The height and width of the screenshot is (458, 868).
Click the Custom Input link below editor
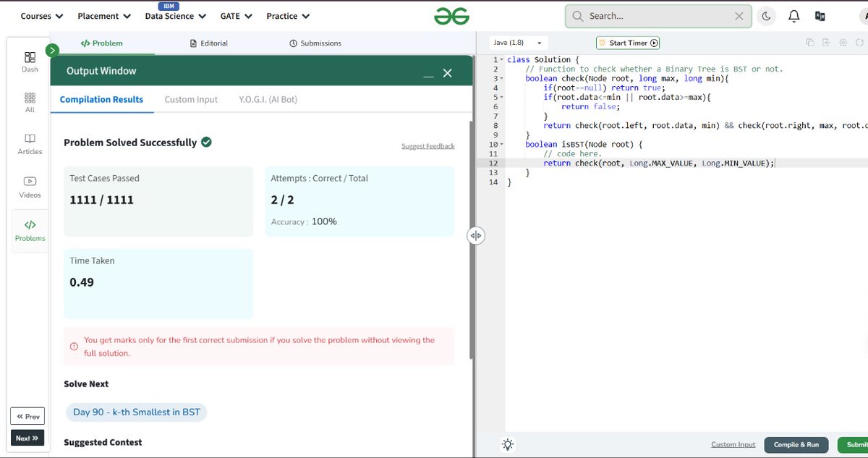pyautogui.click(x=733, y=444)
